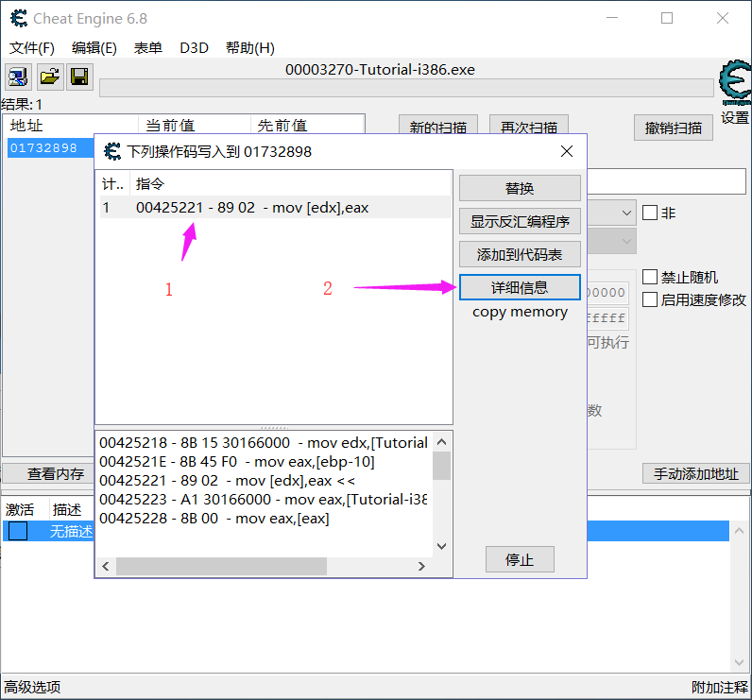Image resolution: width=752 pixels, height=700 pixels.
Task: Click disassembly line 00425223 mov eax,[Tutorial
Action: point(264,500)
